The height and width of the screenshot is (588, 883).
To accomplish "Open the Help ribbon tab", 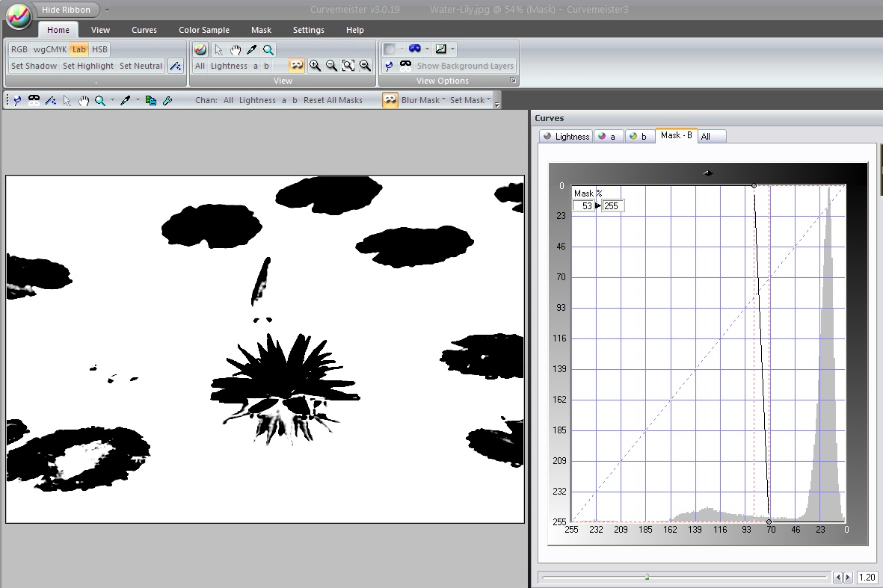I will click(x=355, y=30).
